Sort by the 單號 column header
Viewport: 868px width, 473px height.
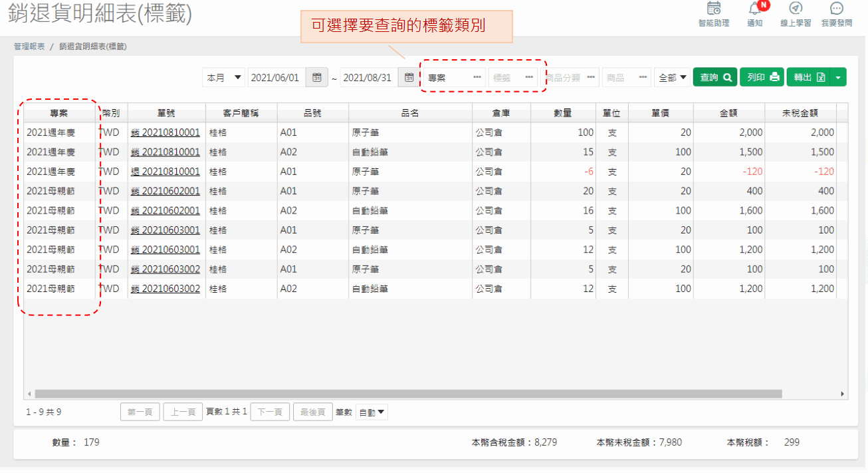[x=166, y=113]
